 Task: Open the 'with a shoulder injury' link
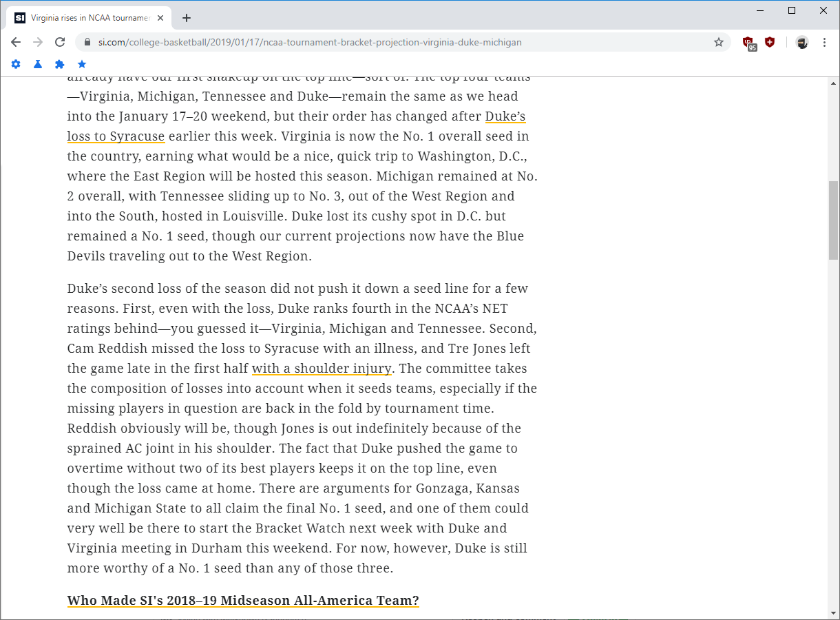click(322, 369)
